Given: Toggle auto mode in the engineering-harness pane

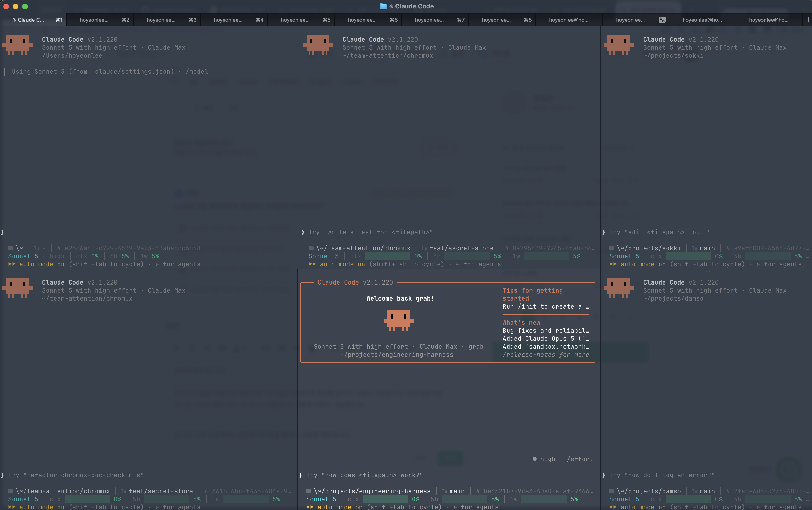Looking at the screenshot, I should (x=334, y=507).
